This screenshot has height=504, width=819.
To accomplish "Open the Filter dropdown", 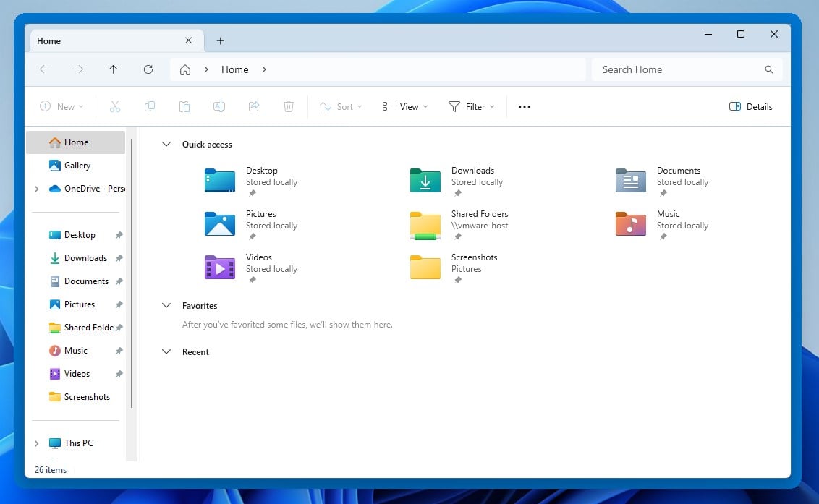I will pyautogui.click(x=471, y=106).
